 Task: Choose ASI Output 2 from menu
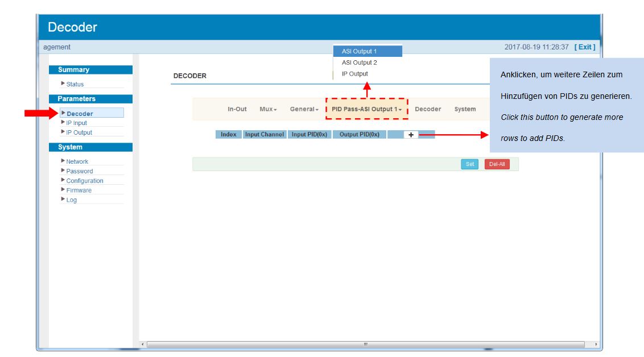point(359,63)
